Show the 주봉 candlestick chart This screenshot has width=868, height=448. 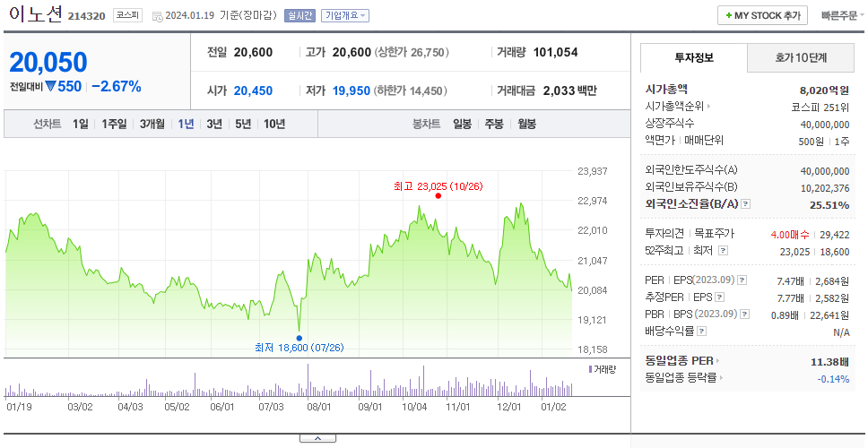[494, 125]
